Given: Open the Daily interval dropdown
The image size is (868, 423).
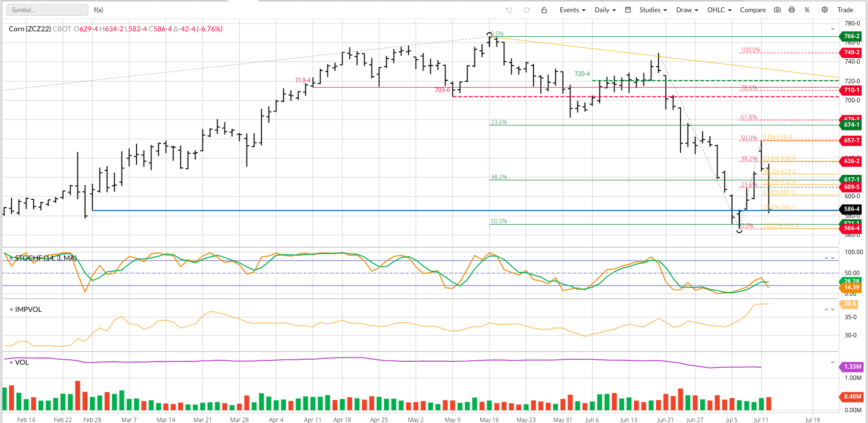Looking at the screenshot, I should [605, 10].
